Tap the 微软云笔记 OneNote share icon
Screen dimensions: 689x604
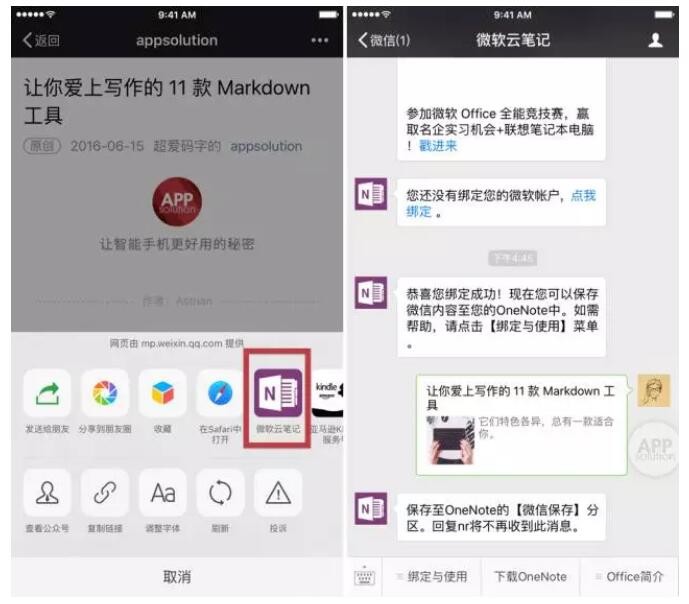point(278,393)
